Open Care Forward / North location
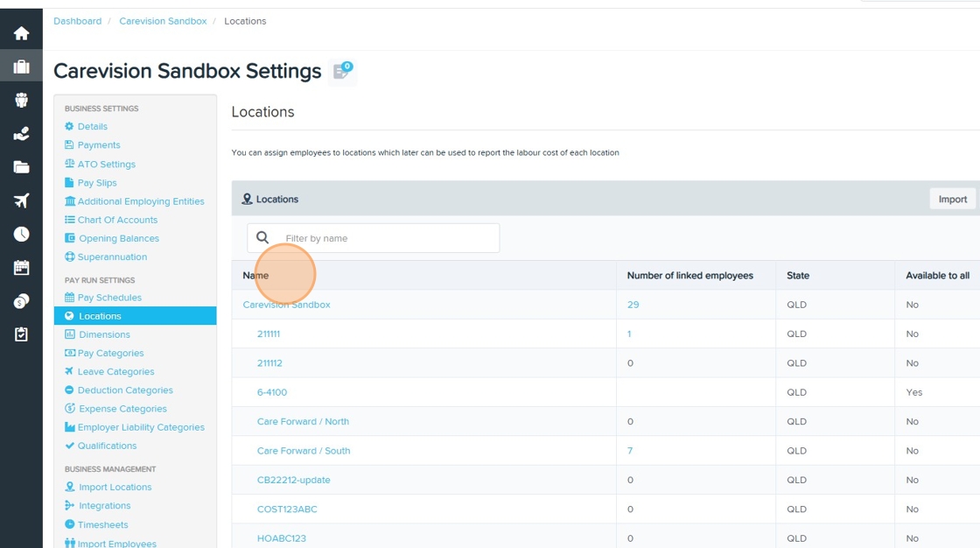The height and width of the screenshot is (548, 980). [303, 422]
